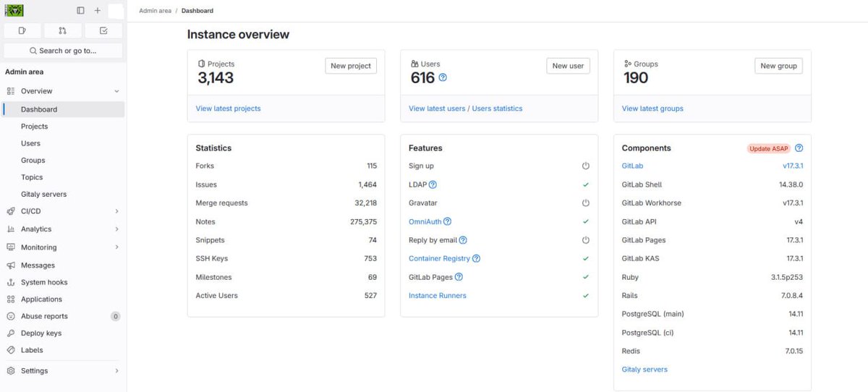Viewport: 868px width, 392px height.
Task: Toggle the sidebar collapse icon
Action: pos(80,11)
